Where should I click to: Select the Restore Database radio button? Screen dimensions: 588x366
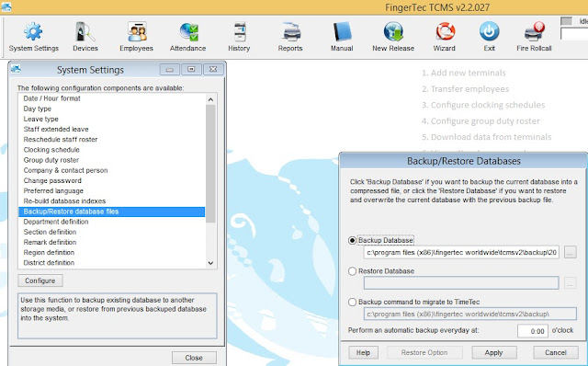coord(352,271)
